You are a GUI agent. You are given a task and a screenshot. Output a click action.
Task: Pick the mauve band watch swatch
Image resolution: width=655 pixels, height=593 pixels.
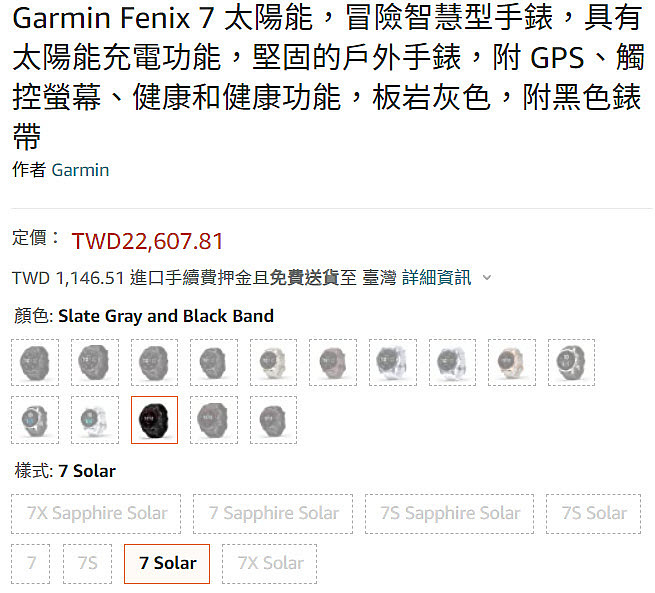click(x=333, y=362)
